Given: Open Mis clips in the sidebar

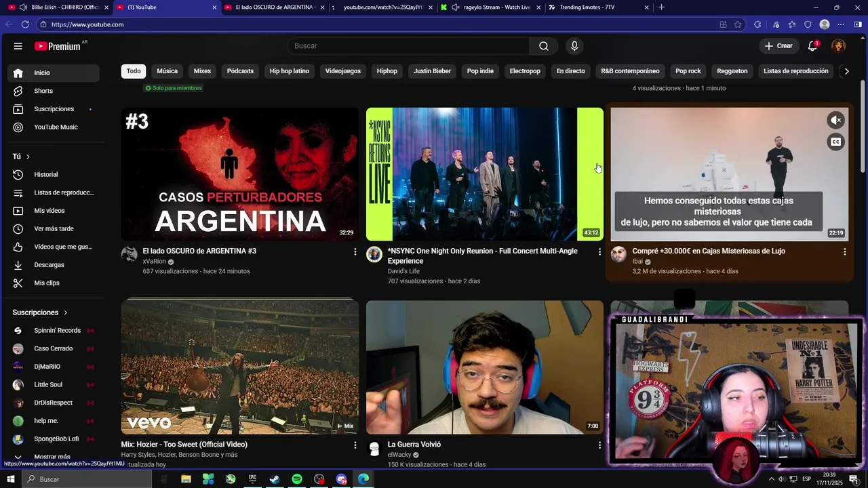Looking at the screenshot, I should click(54, 283).
